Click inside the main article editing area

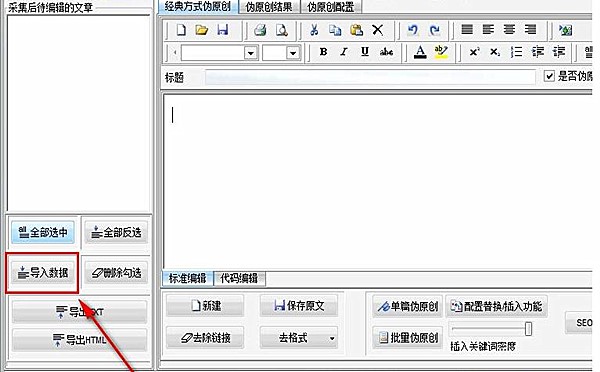378,181
